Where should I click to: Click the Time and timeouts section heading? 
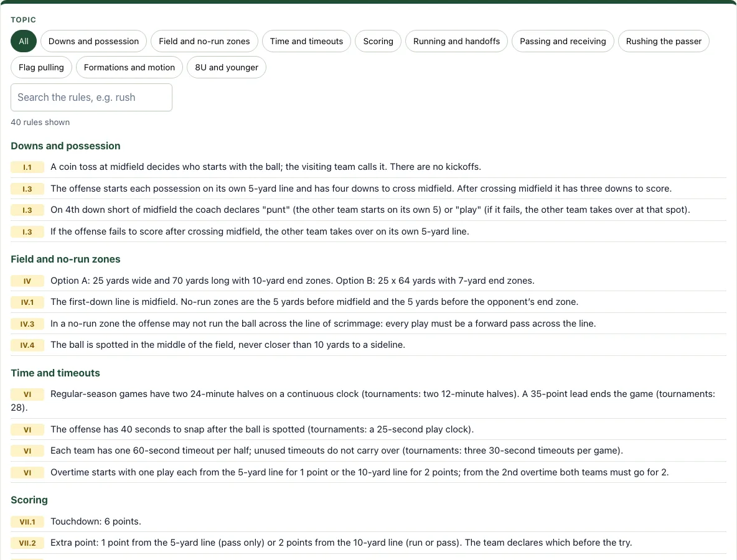pyautogui.click(x=55, y=373)
